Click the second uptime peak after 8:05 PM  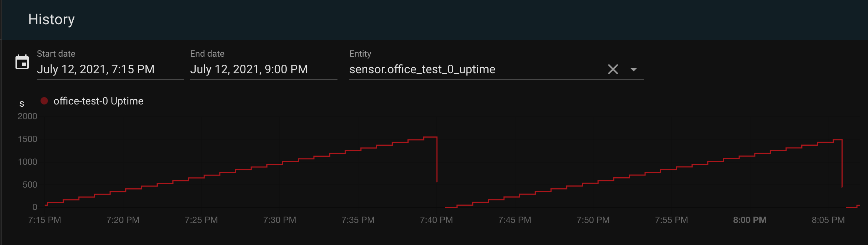click(x=838, y=140)
